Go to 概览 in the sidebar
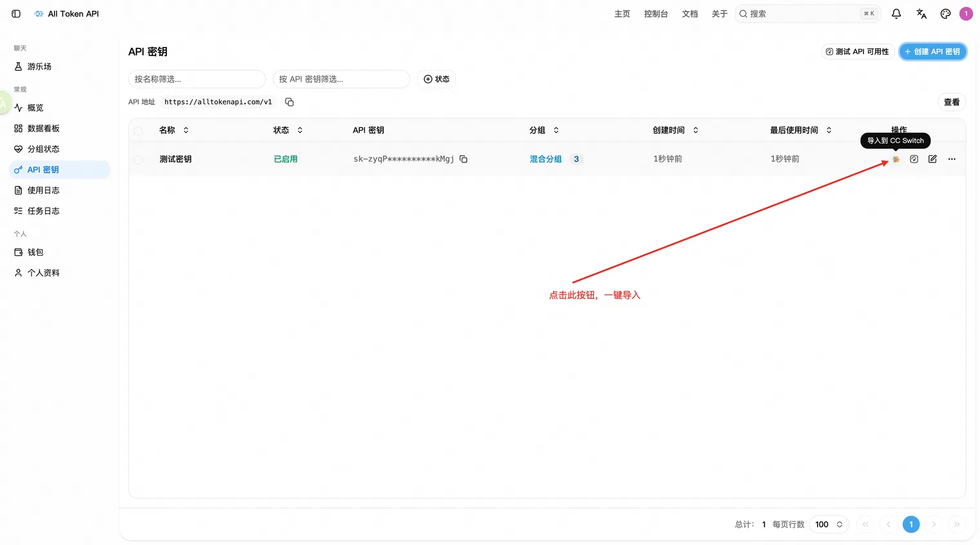This screenshot has height=545, width=980. tap(60, 108)
